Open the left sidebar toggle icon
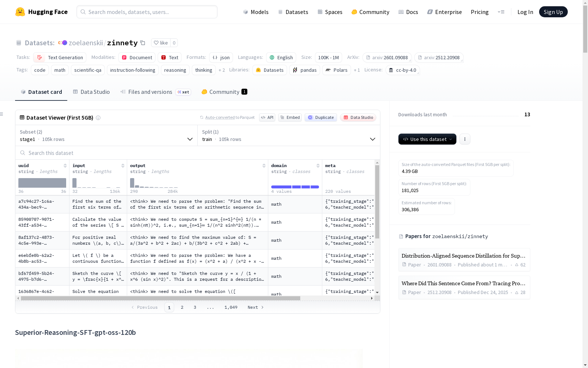 coord(1,114)
